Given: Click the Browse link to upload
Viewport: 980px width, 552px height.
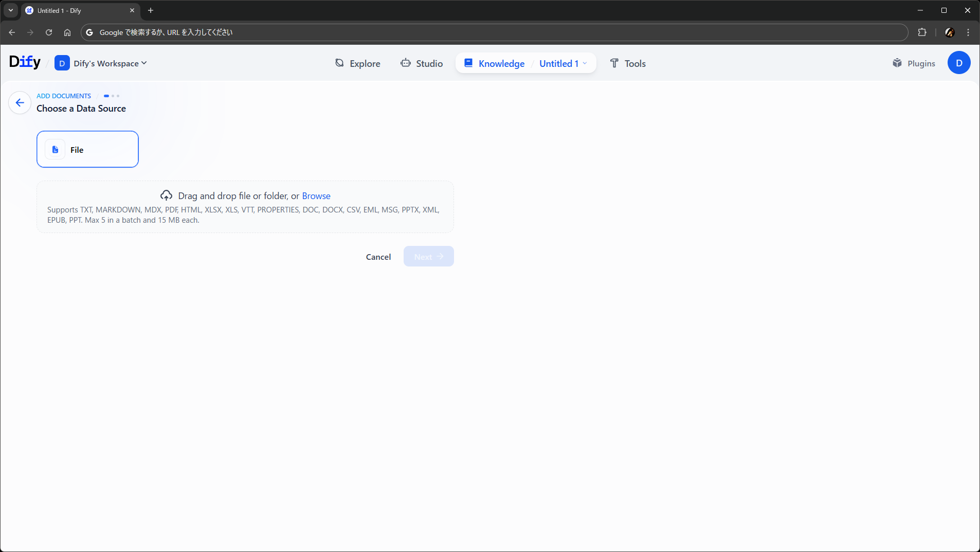Looking at the screenshot, I should [x=316, y=196].
